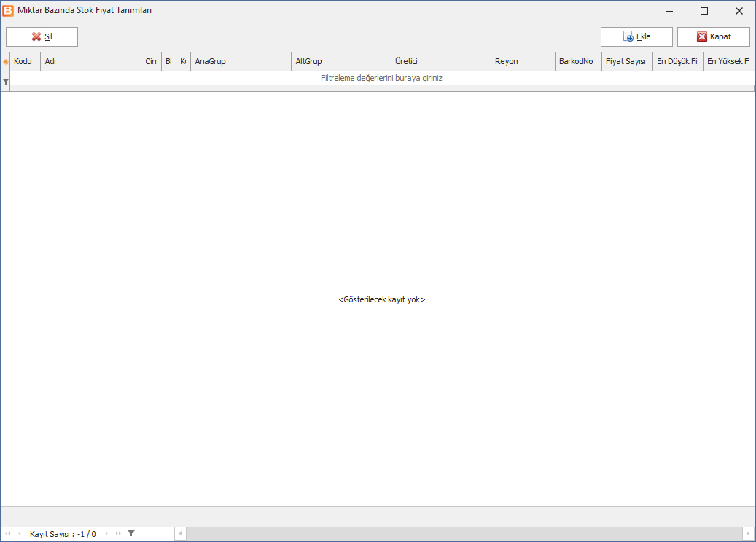Click the 'Gösterilecek kayıt yok' message
Screen dimensions: 756x542
pyautogui.click(x=382, y=299)
